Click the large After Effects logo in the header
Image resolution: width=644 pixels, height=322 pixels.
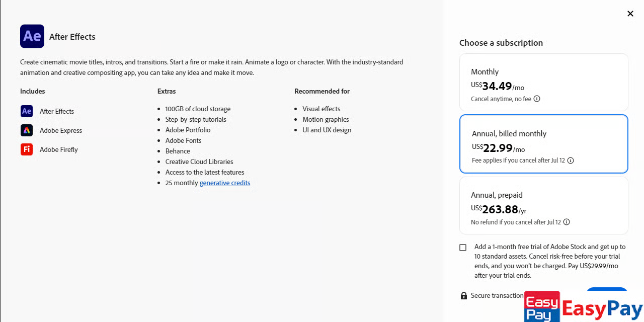point(32,36)
